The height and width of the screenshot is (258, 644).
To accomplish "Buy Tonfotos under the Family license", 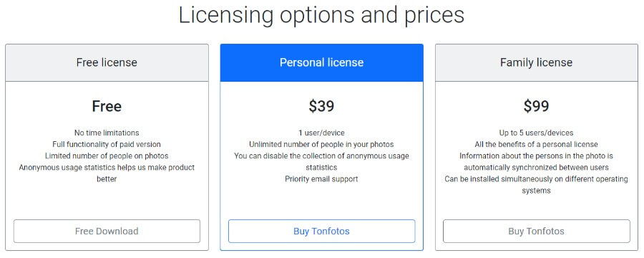I will pos(537,231).
